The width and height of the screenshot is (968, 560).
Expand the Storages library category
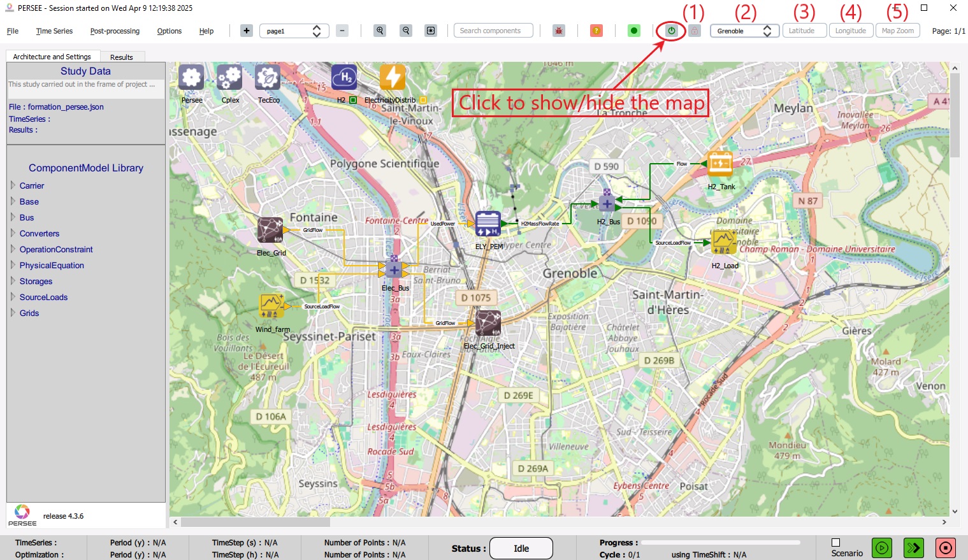point(13,281)
